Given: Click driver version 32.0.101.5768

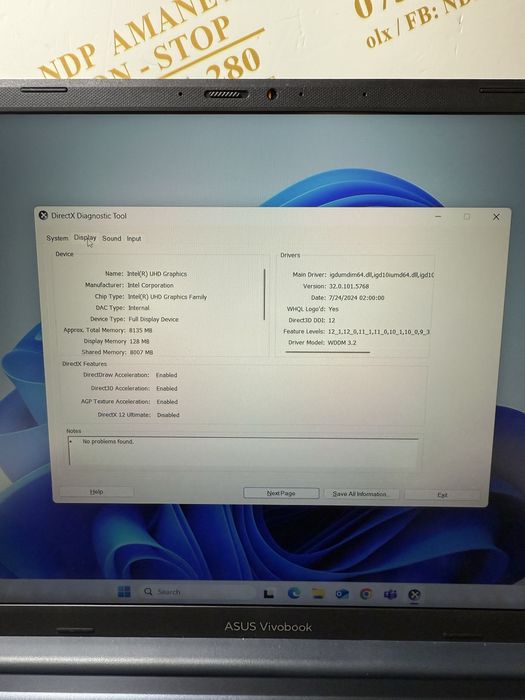Looking at the screenshot, I should (349, 286).
